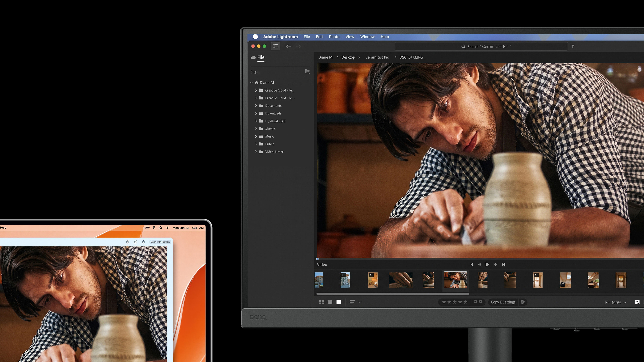Viewport: 644px width, 362px height.
Task: Open the Adobe Lightroom app menu
Action: click(x=281, y=37)
